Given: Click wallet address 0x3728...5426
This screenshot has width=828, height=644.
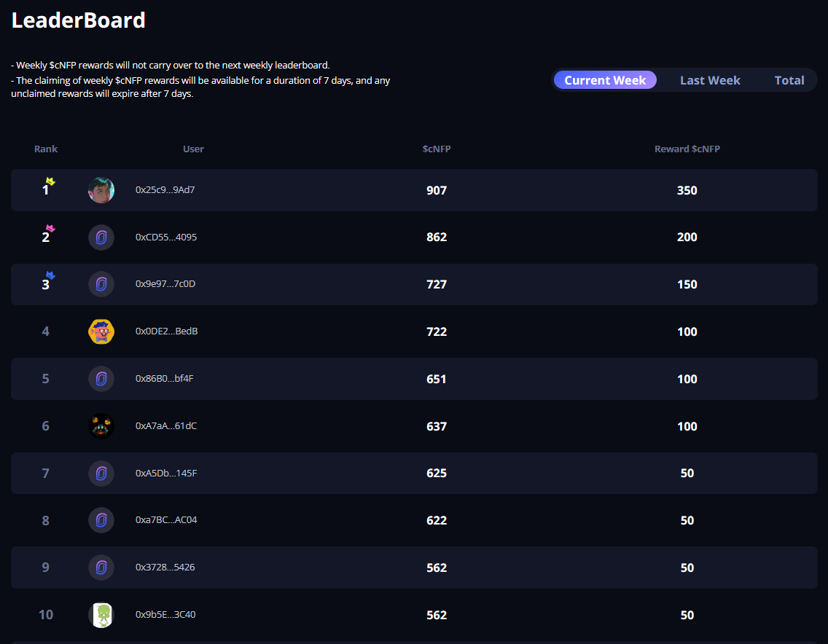Looking at the screenshot, I should point(165,568).
